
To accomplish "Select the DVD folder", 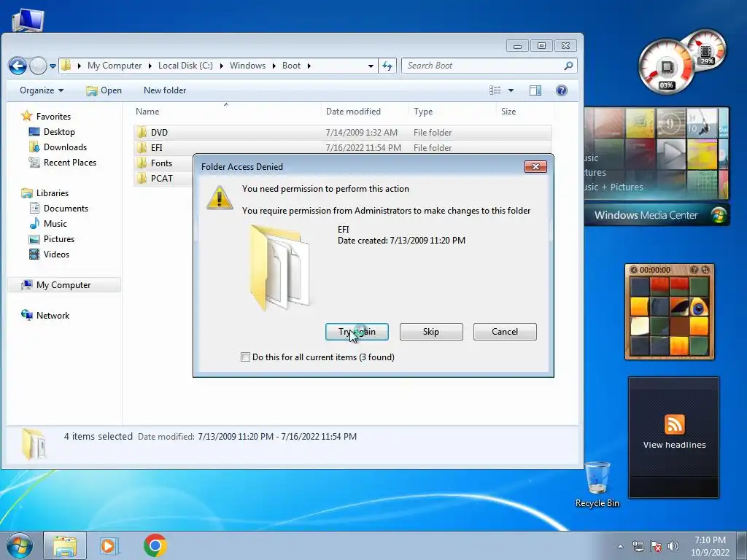I will pyautogui.click(x=343, y=133).
